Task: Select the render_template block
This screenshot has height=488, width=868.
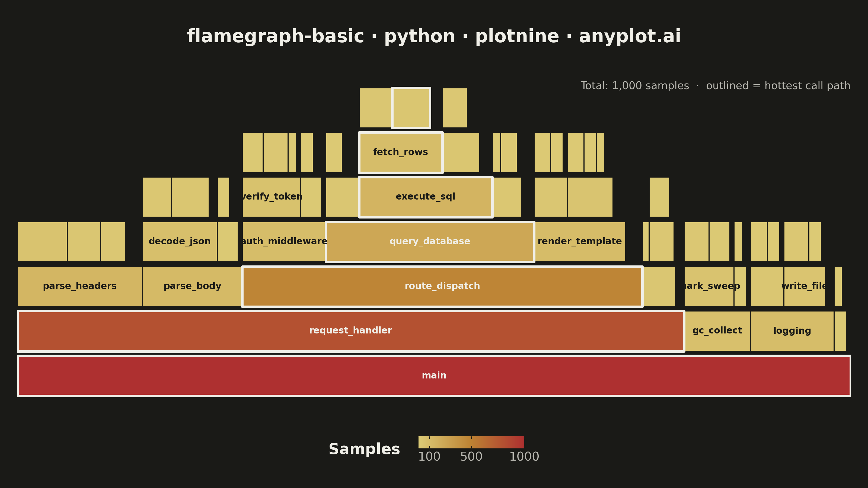Action: (580, 242)
